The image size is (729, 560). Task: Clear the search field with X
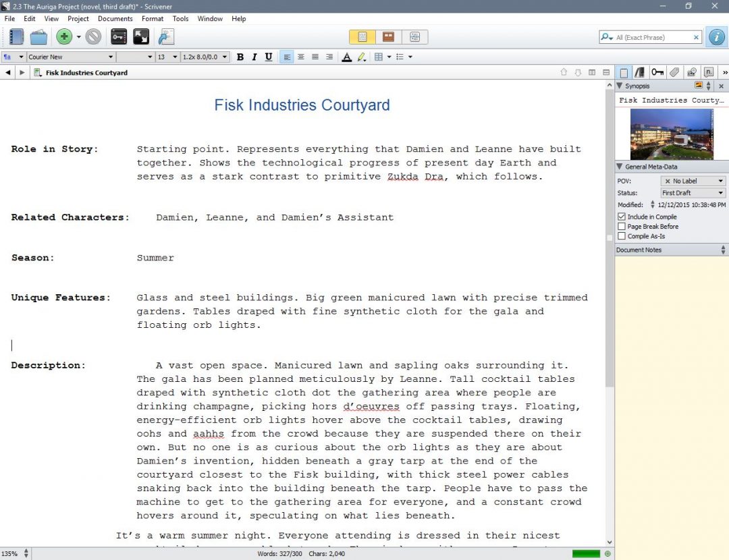click(696, 37)
